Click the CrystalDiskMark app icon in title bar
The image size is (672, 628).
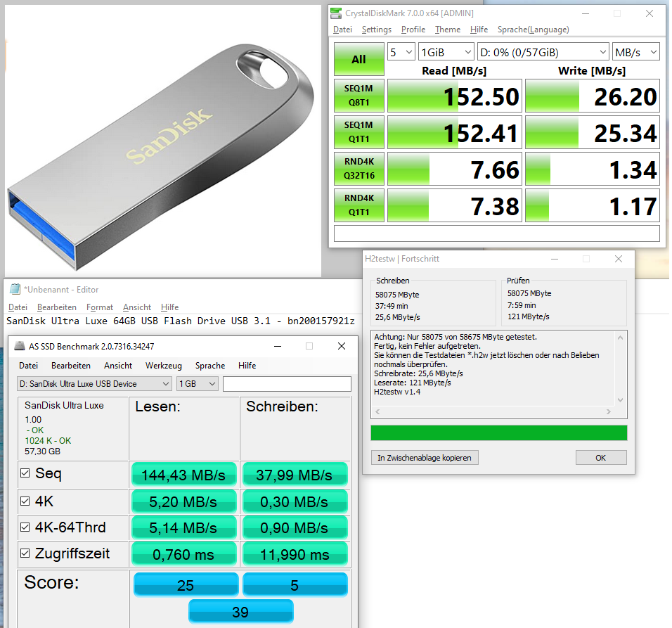(337, 13)
